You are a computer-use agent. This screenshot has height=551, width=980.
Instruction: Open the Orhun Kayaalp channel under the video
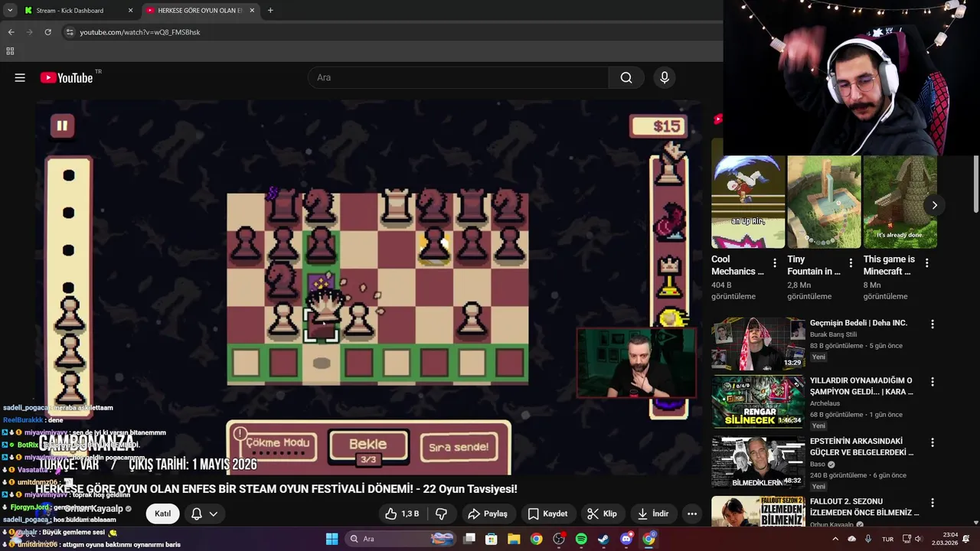pyautogui.click(x=93, y=509)
